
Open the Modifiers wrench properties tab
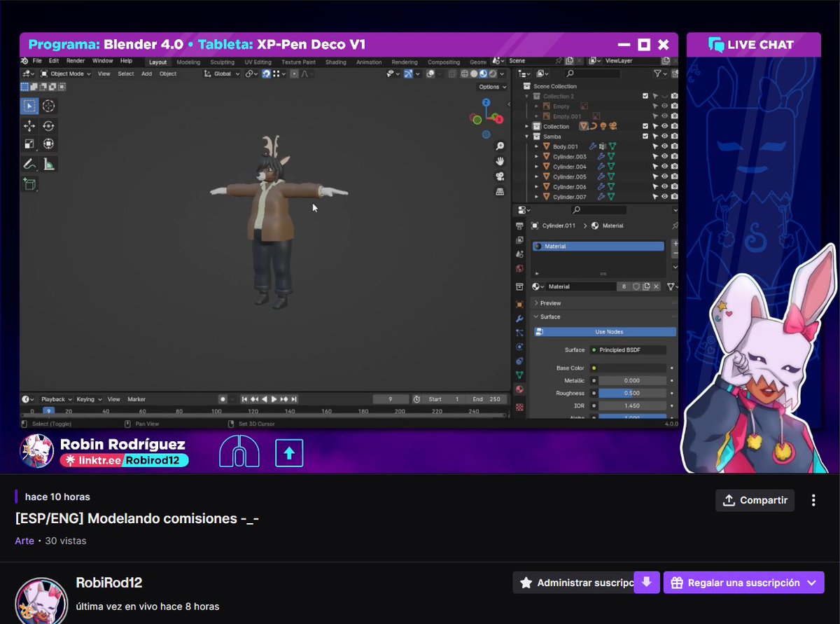pos(519,319)
